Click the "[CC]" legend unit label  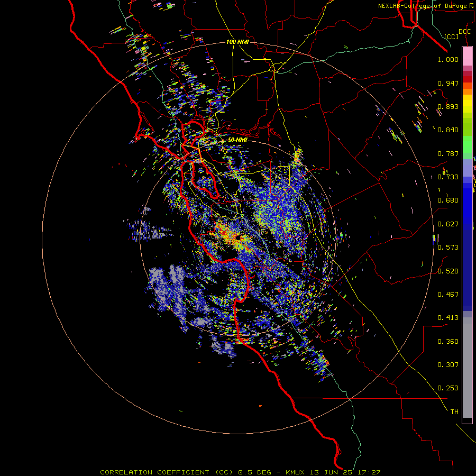coord(452,36)
